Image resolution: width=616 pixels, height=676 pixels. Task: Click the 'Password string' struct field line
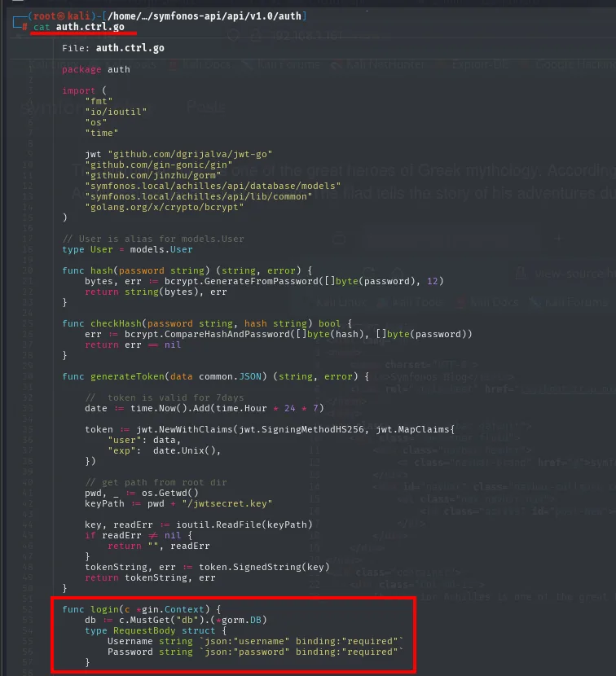point(255,652)
